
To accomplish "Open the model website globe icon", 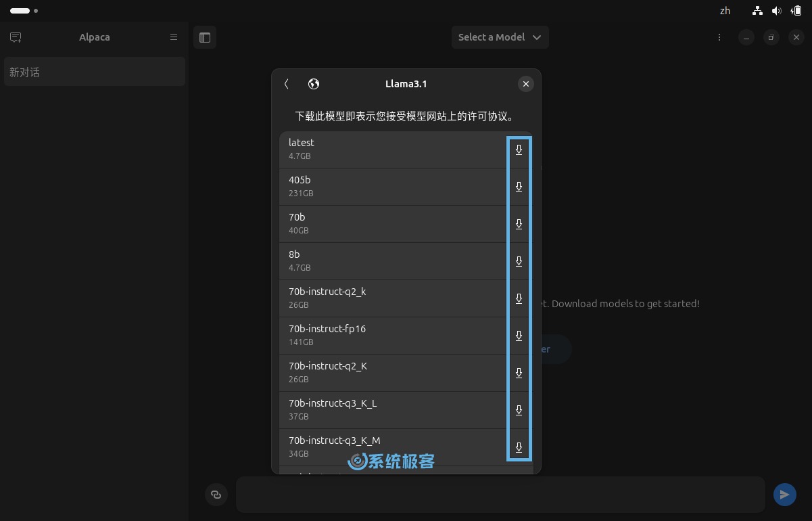I will tap(314, 84).
